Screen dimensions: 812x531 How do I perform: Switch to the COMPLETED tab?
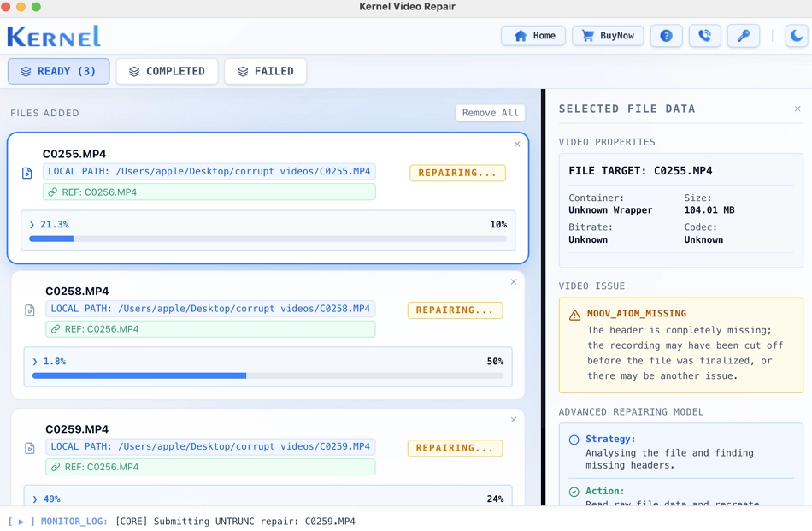pyautogui.click(x=167, y=72)
